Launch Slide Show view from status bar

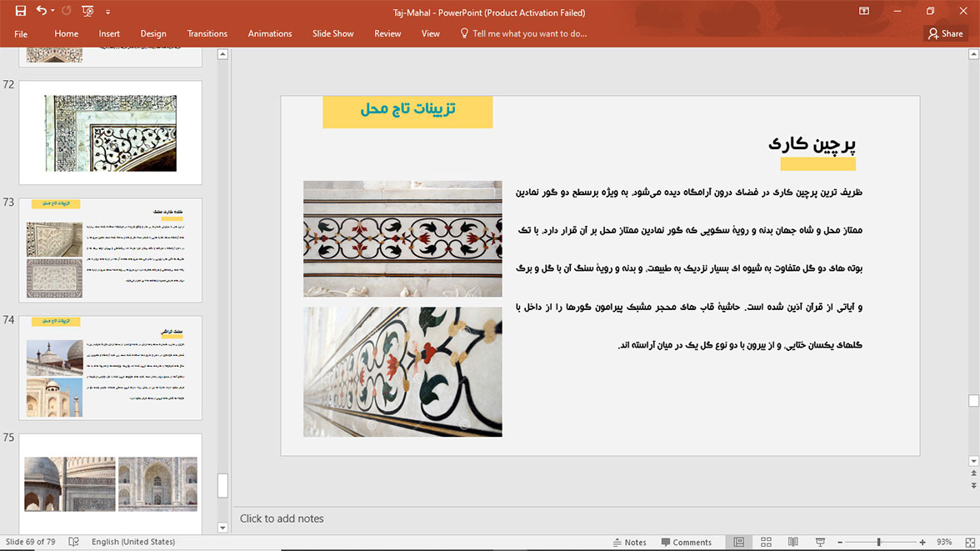click(x=820, y=542)
